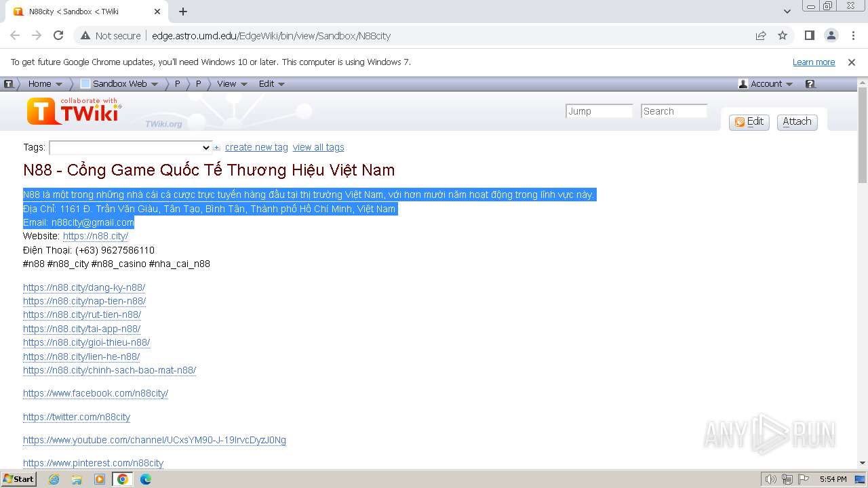
Task: Open the YouTube channel link
Action: tap(155, 440)
